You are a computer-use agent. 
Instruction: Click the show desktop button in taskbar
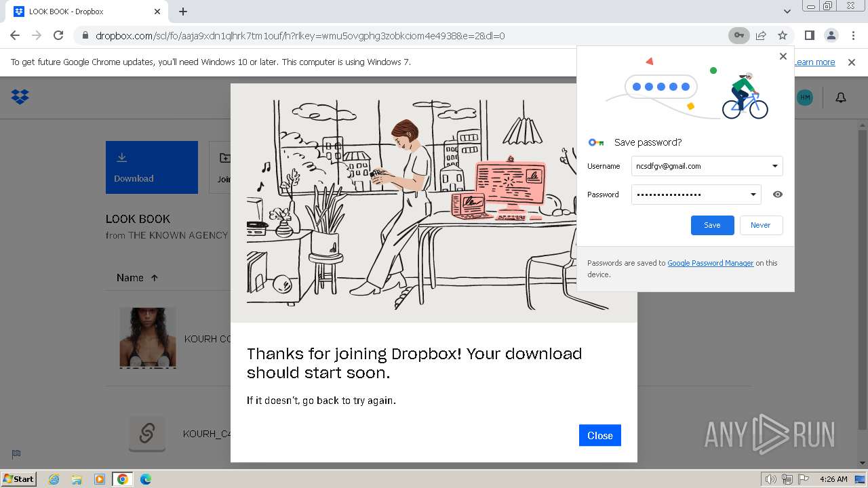861,479
